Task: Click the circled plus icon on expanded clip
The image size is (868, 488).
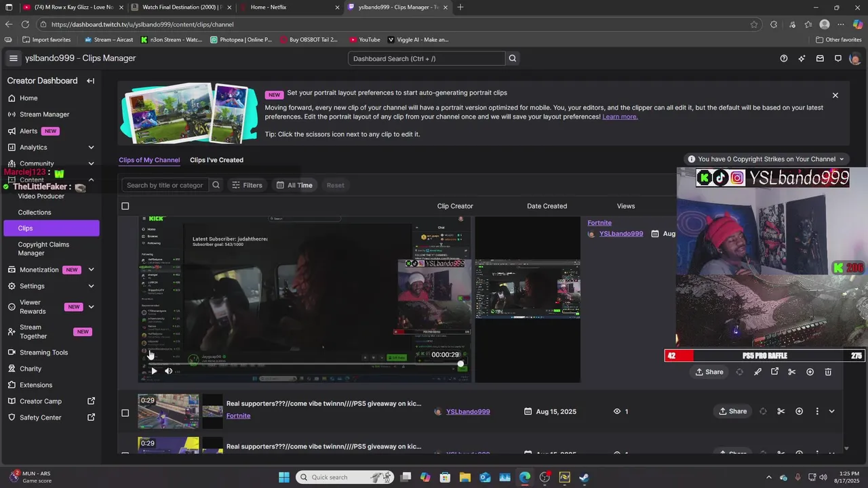Action: coord(810,371)
